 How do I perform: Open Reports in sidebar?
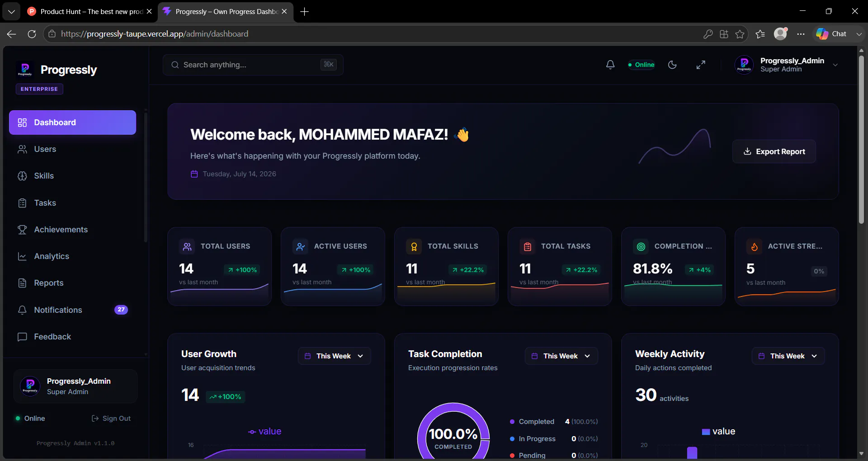click(72, 283)
